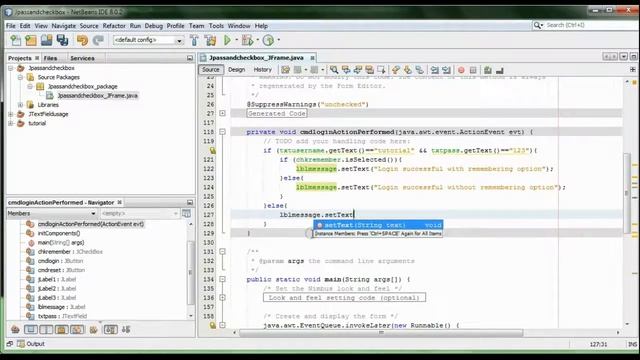
Task: Click the Last Edit icon next to History
Action: click(x=285, y=70)
